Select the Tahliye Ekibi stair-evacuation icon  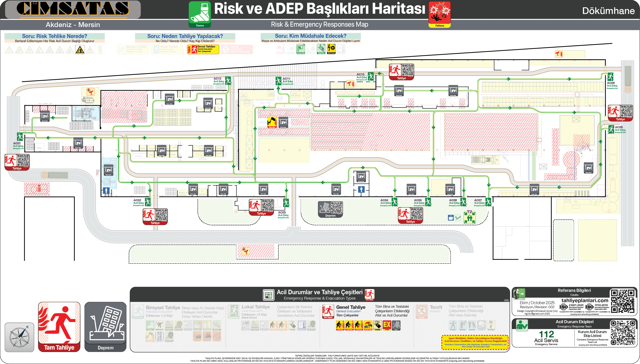[321, 49]
